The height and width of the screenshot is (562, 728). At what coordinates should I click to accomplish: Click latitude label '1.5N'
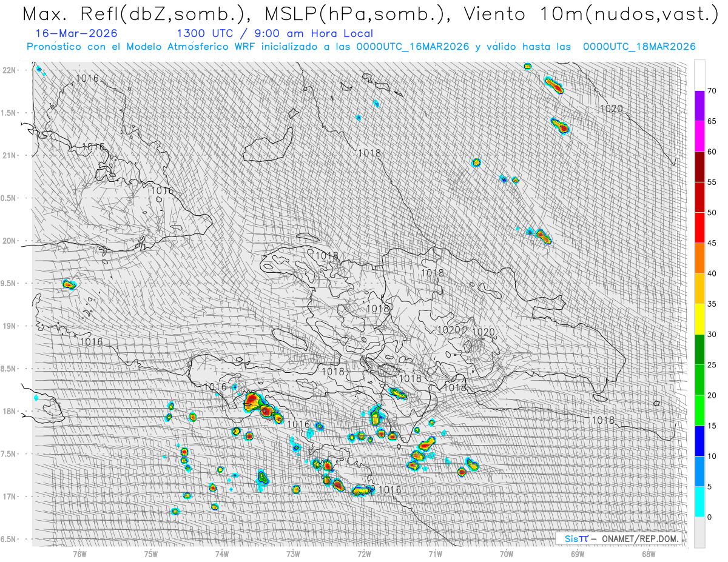tap(9, 113)
